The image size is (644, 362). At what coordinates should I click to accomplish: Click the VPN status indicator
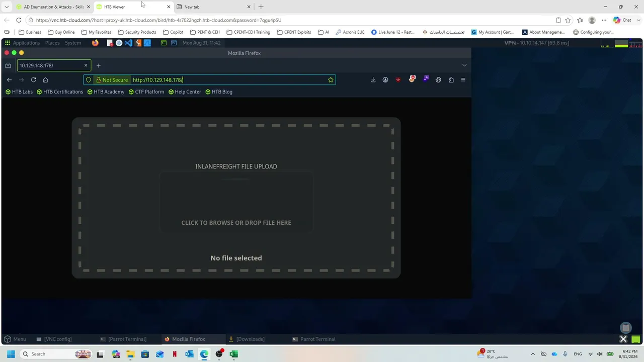537,43
